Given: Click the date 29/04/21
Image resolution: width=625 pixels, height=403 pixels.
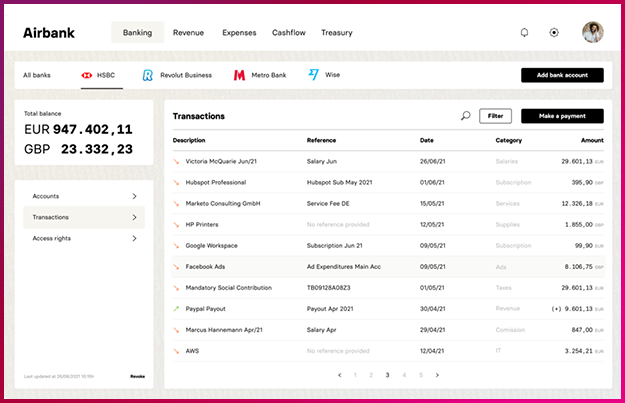Looking at the screenshot, I should (x=432, y=330).
